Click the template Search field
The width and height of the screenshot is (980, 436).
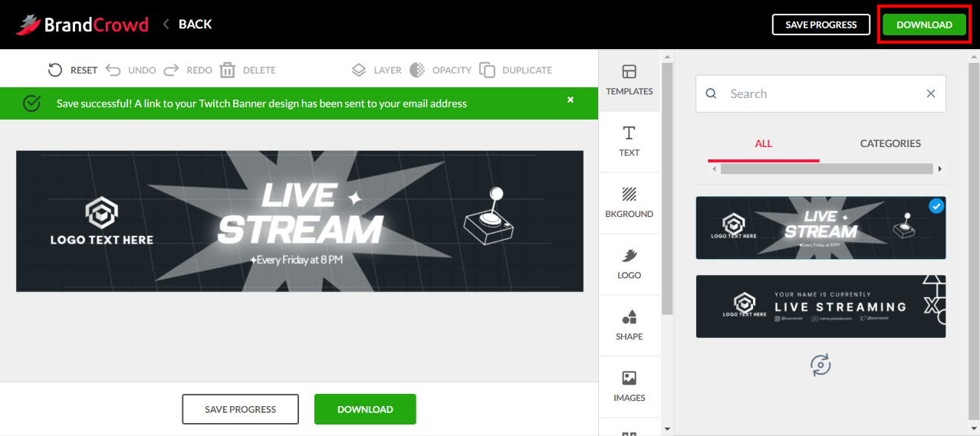click(x=821, y=93)
